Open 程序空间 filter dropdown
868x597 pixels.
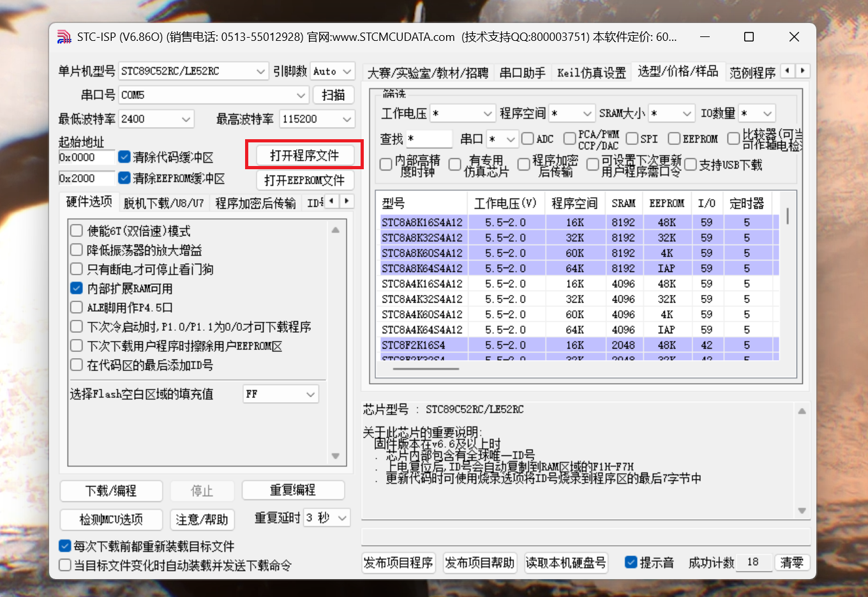click(x=572, y=113)
